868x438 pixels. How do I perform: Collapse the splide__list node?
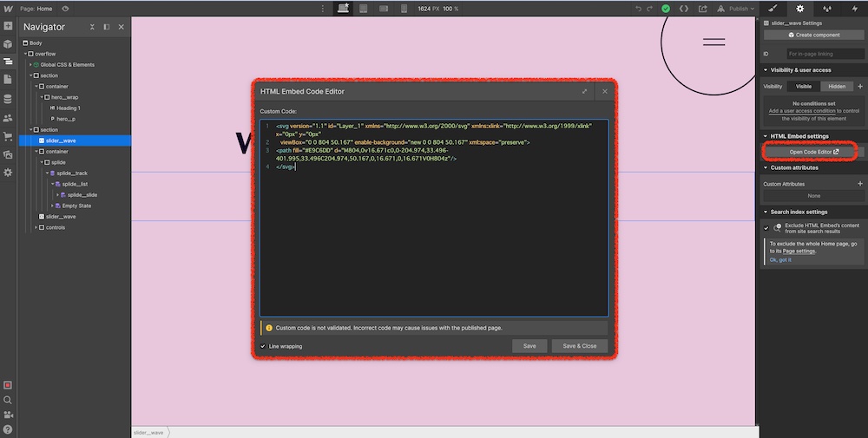point(53,184)
